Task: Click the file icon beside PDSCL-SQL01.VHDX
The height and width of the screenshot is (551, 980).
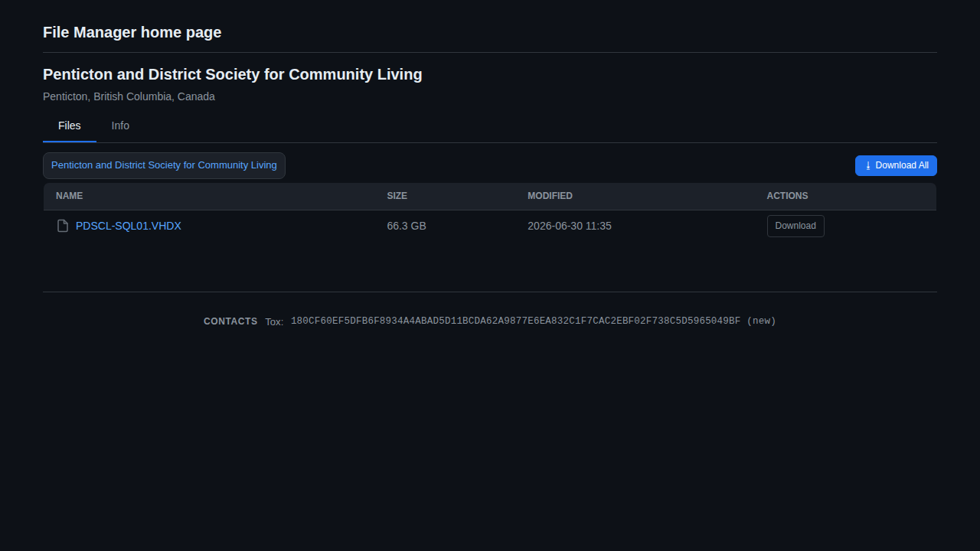Action: [x=63, y=226]
